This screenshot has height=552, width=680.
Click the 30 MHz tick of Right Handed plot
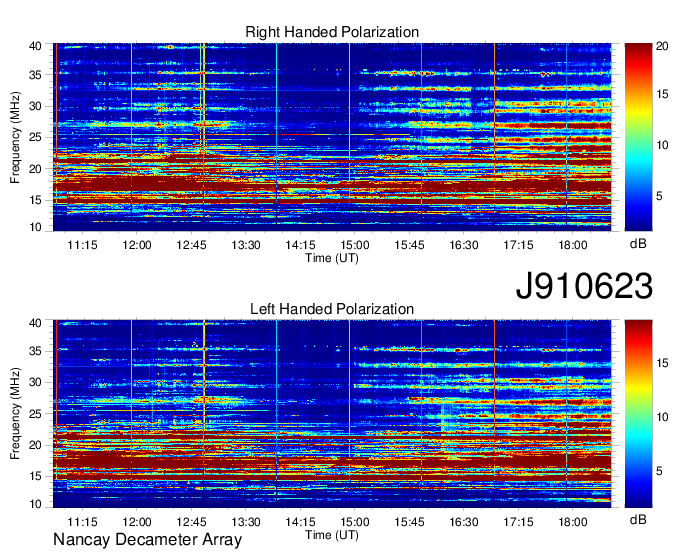(x=35, y=106)
